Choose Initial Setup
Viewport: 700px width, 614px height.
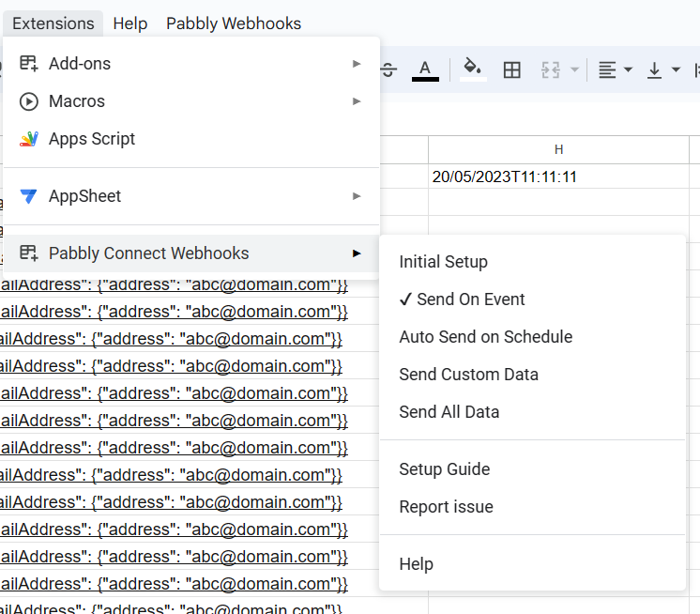coord(532,262)
